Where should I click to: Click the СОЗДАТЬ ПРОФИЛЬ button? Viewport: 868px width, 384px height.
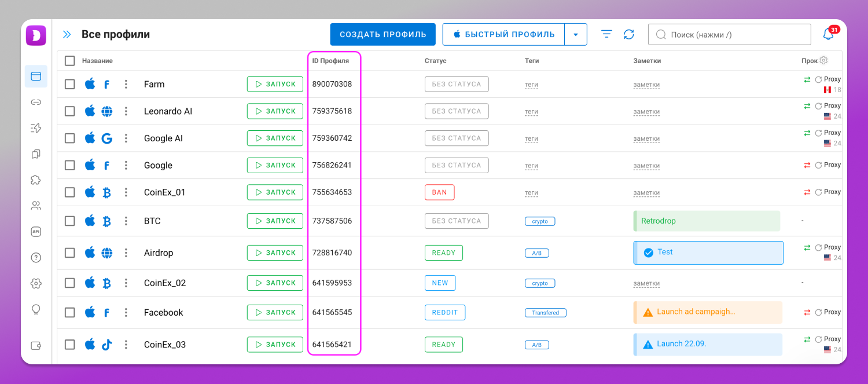(x=383, y=34)
